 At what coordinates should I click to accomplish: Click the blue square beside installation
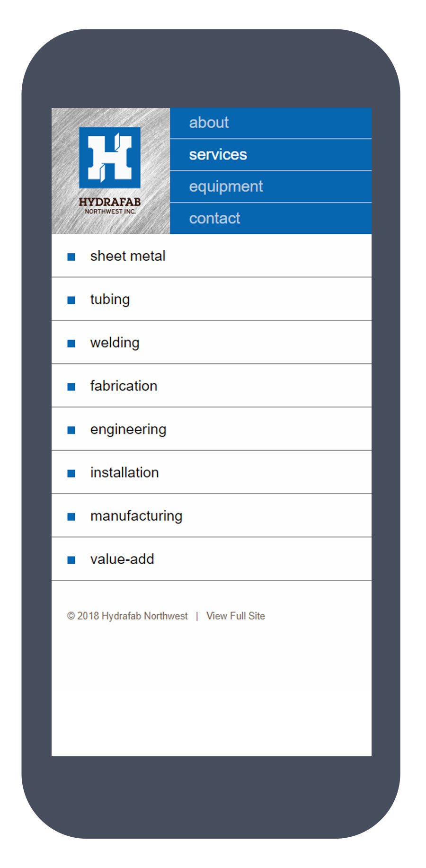[x=71, y=473]
